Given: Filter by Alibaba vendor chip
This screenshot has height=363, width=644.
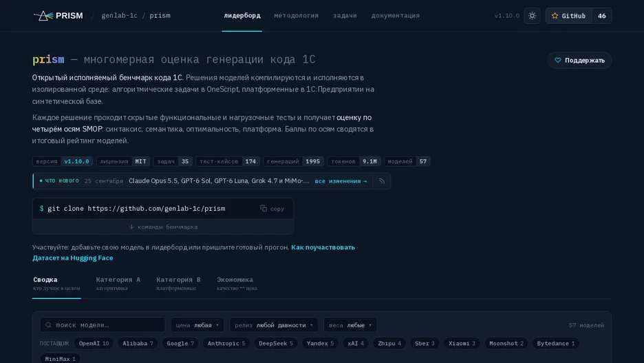Looking at the screenshot, I should pyautogui.click(x=138, y=343).
